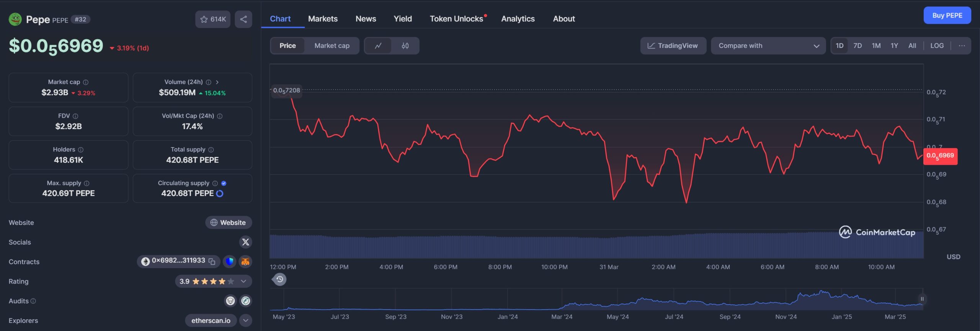Image resolution: width=980 pixels, height=331 pixels.
Task: Set chart range to 7D
Action: point(857,46)
